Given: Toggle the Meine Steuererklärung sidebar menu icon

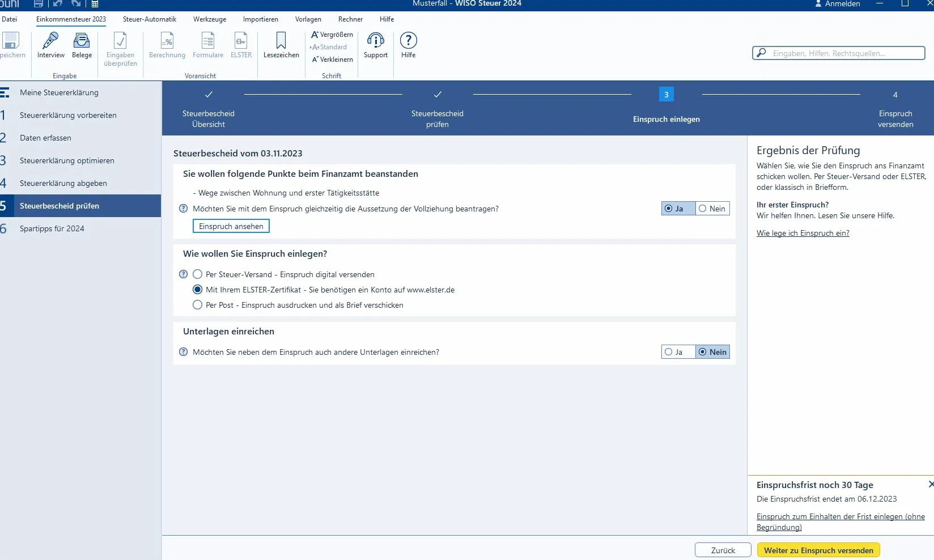Looking at the screenshot, I should 5,92.
